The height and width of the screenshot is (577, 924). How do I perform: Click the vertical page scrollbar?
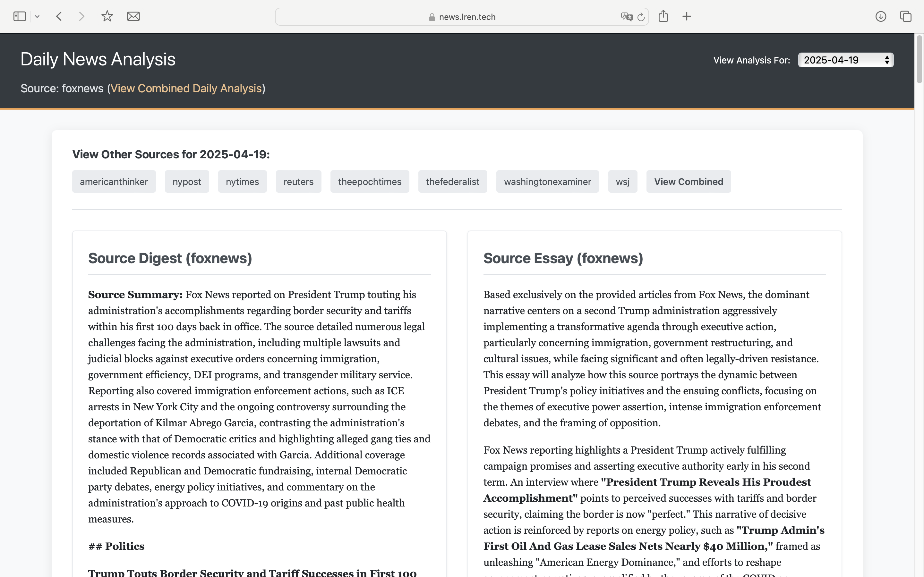tap(919, 59)
